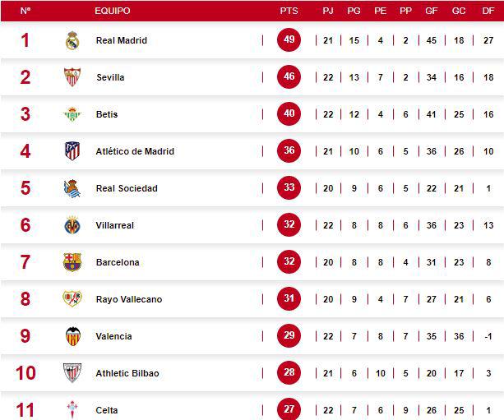
Task: Click the Real Sociedad badge icon
Action: pyautogui.click(x=72, y=188)
